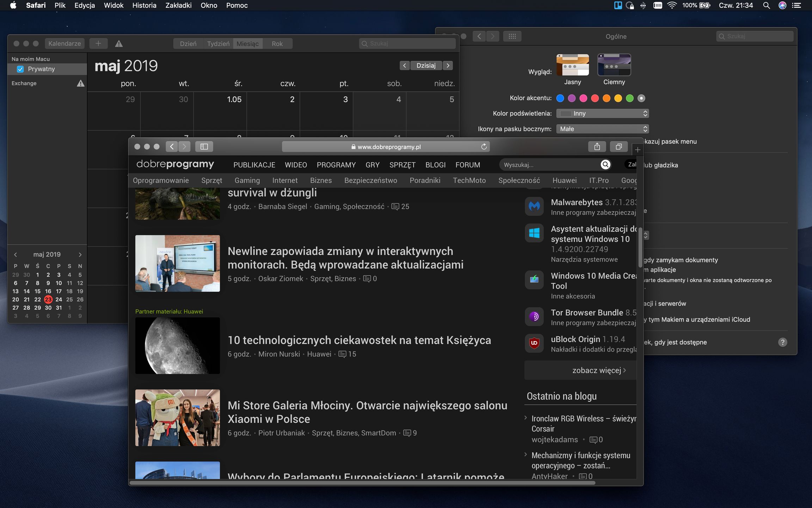
Task: Click the Windows 10 update assistant icon
Action: click(534, 233)
